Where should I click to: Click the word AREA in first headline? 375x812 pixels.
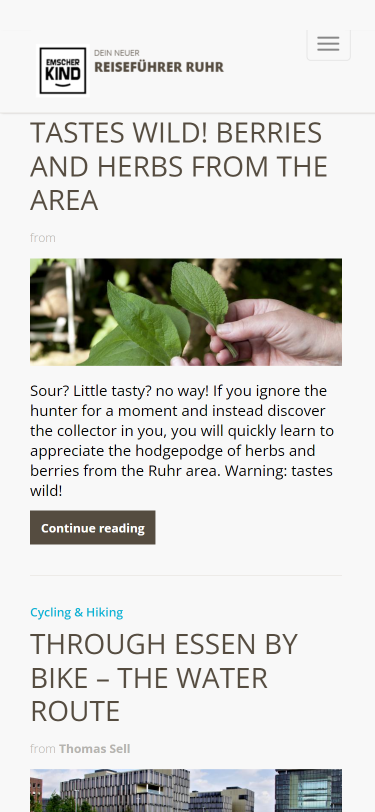(x=64, y=200)
